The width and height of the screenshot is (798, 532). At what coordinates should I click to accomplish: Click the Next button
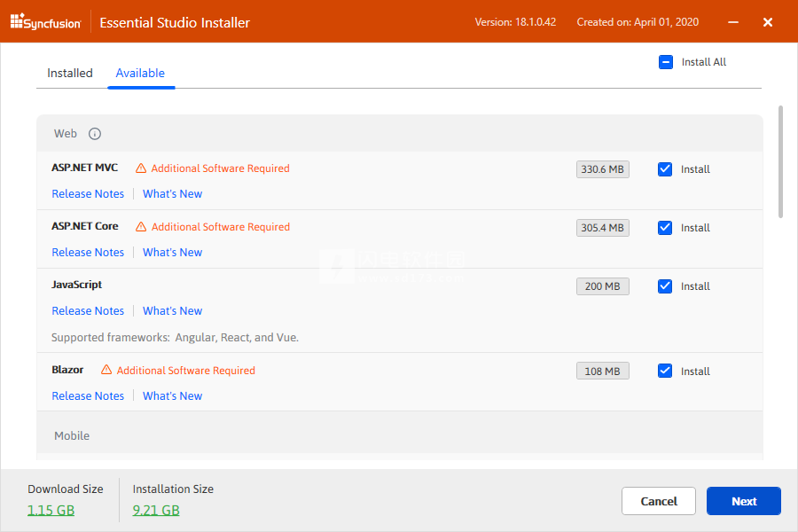coord(744,501)
